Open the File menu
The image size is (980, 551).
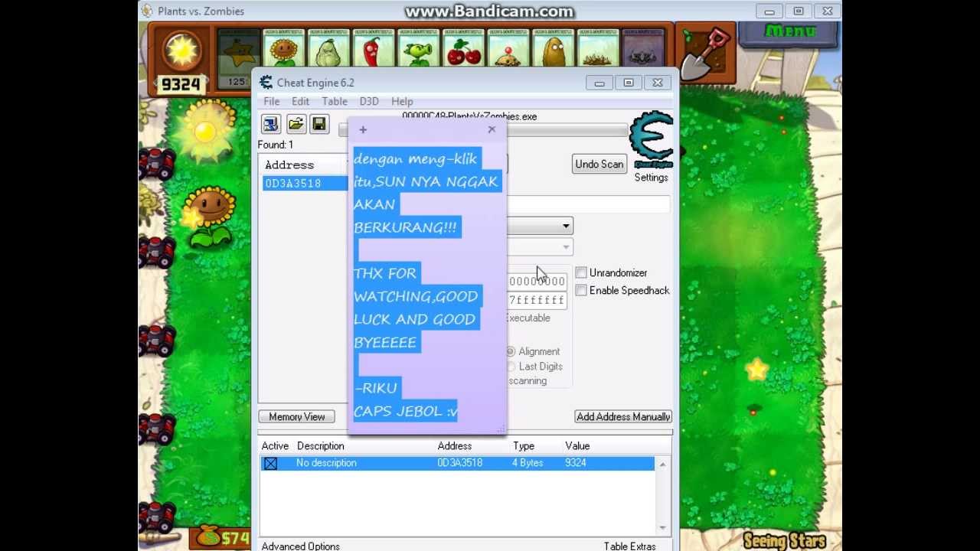[271, 102]
